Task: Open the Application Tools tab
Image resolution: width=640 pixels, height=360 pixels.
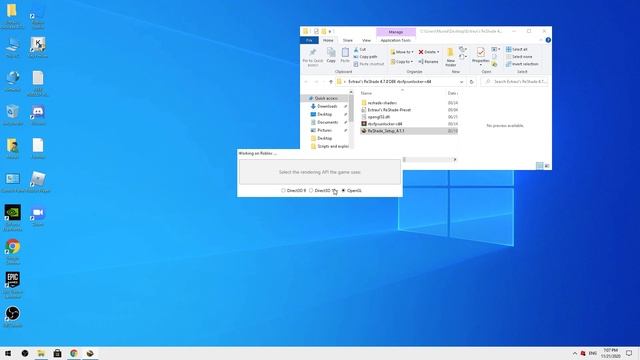Action: (395, 40)
